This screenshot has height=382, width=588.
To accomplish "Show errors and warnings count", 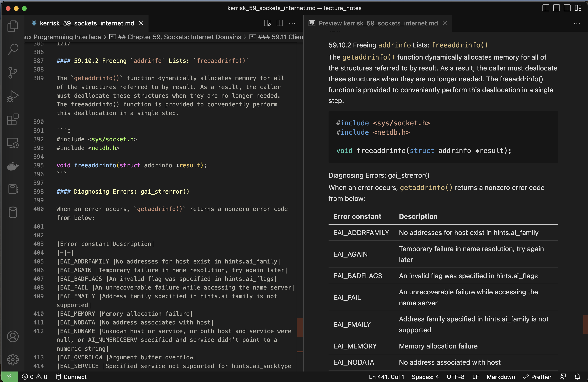I will [x=35, y=377].
